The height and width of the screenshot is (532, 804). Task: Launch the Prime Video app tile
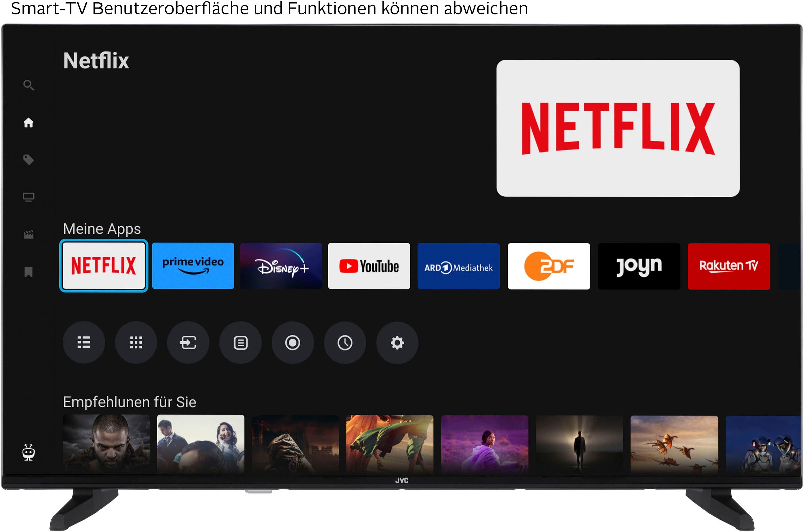(x=193, y=265)
